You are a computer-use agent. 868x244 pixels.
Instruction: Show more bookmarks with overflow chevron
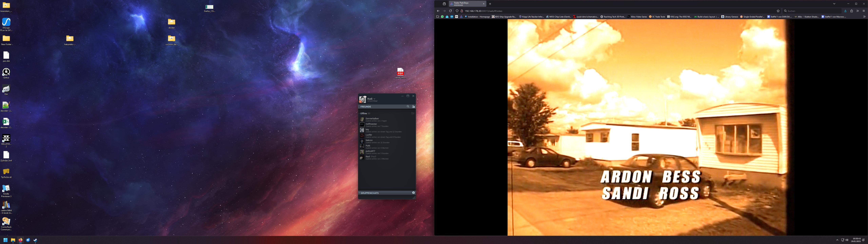(x=864, y=16)
